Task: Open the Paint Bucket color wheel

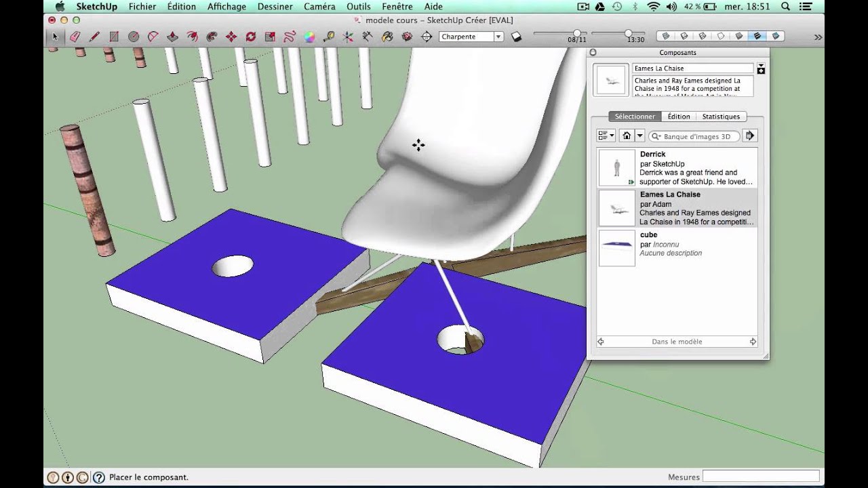Action: click(x=310, y=37)
